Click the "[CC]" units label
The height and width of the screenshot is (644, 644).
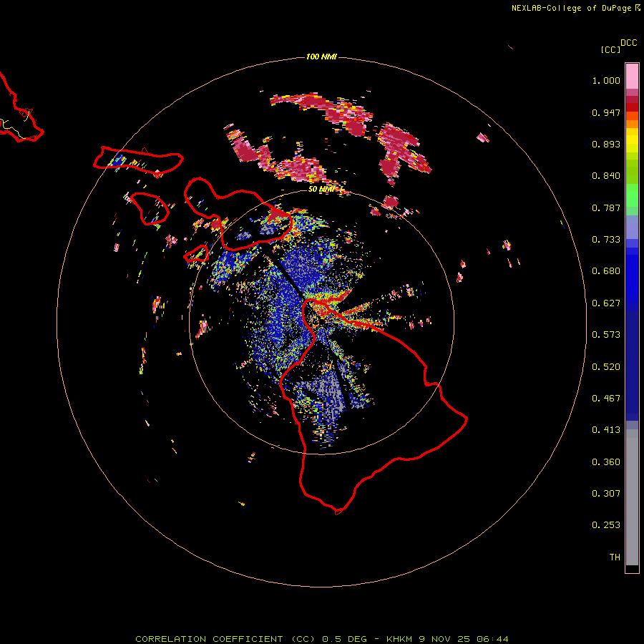click(x=610, y=49)
